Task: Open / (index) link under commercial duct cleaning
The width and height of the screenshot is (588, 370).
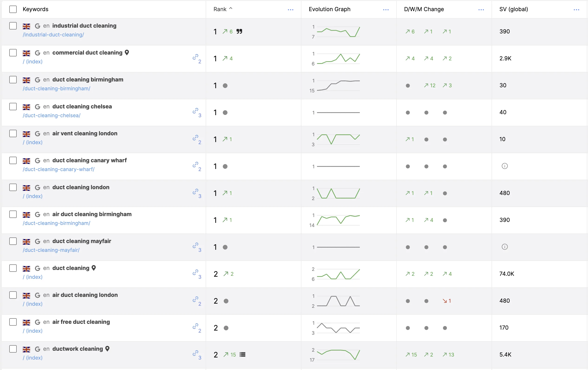Action: click(32, 62)
